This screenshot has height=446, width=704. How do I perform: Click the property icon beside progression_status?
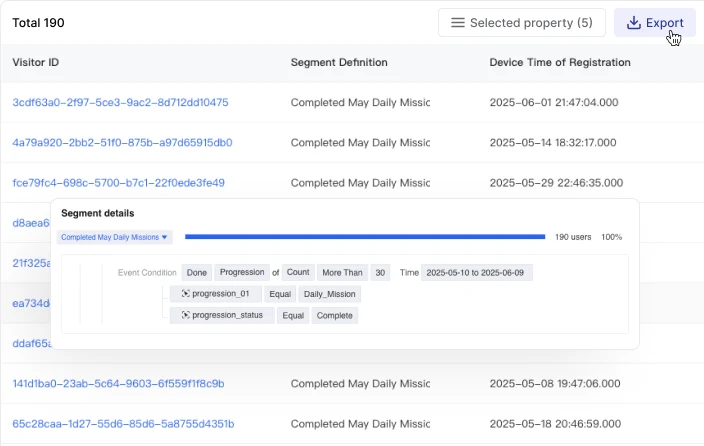pos(185,315)
